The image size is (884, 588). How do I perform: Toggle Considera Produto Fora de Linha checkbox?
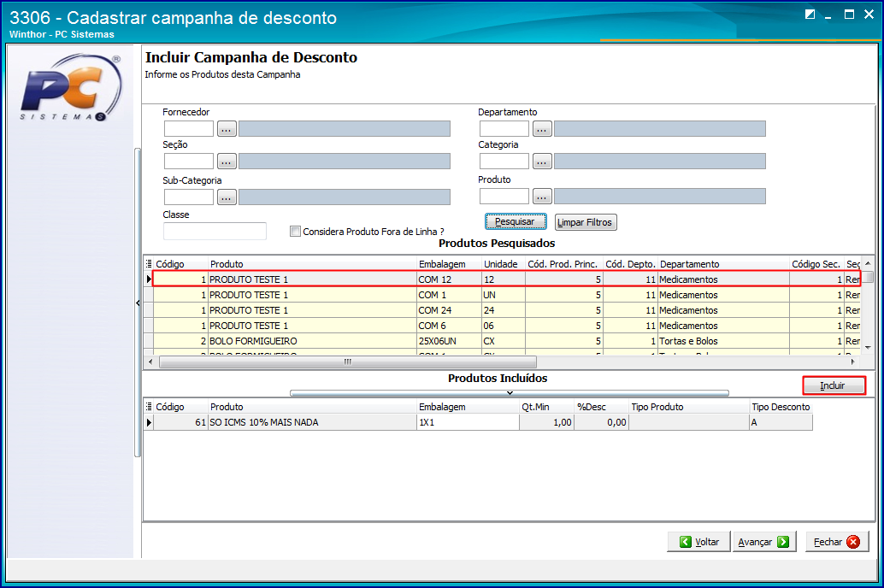pos(295,231)
